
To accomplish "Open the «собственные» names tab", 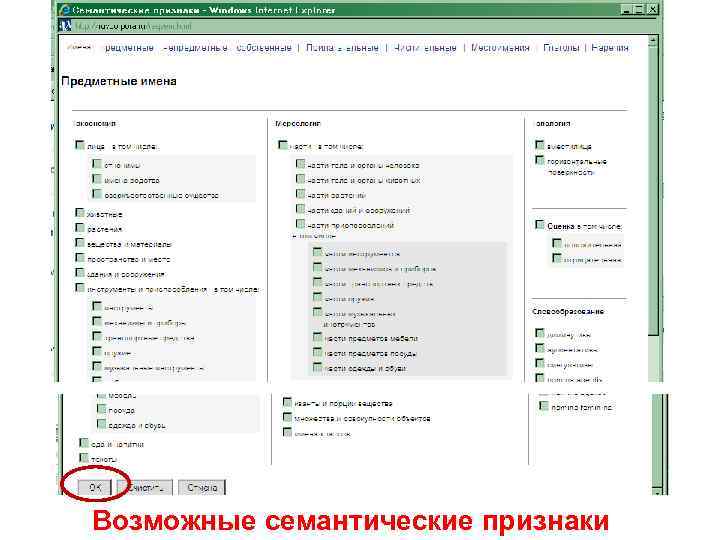I will click(264, 48).
